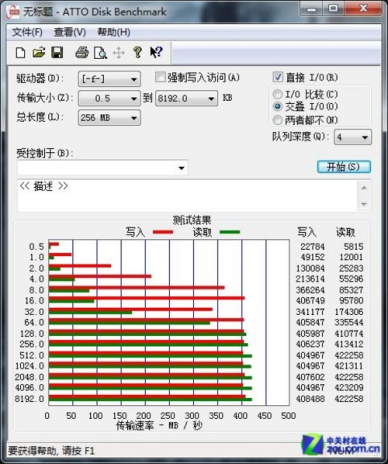Image resolution: width=388 pixels, height=464 pixels.
Task: Click read value 423209 for 4096.0 row
Action: click(x=349, y=388)
